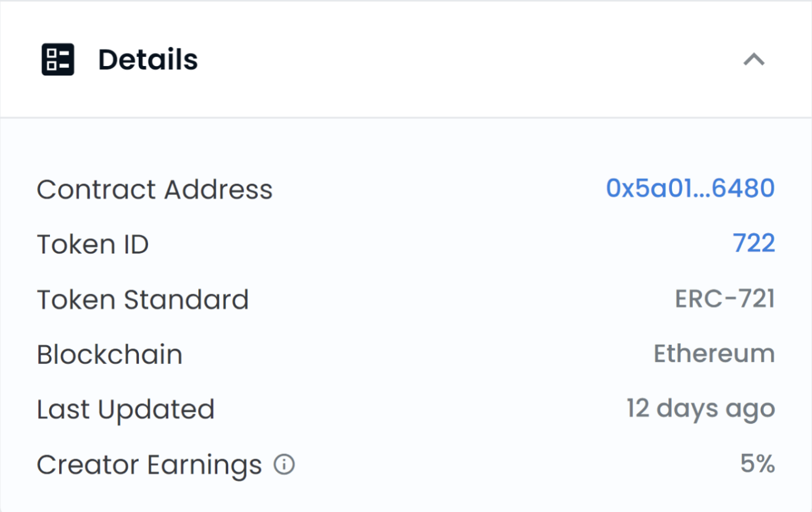The height and width of the screenshot is (512, 812).
Task: Click the 12 days ago value
Action: click(700, 409)
